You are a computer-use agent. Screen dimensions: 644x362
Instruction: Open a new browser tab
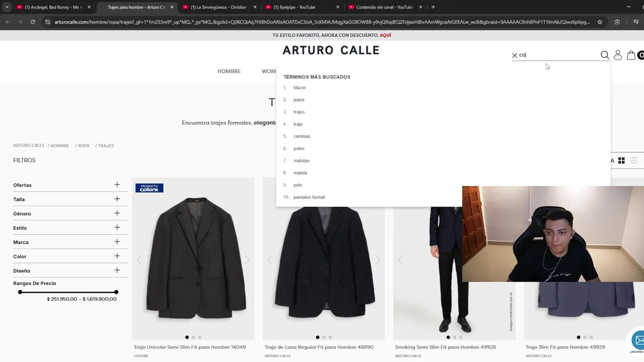433,7
